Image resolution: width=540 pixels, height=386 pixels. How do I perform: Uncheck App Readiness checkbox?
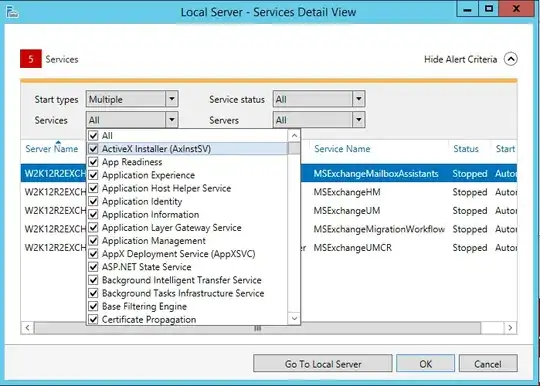point(93,162)
